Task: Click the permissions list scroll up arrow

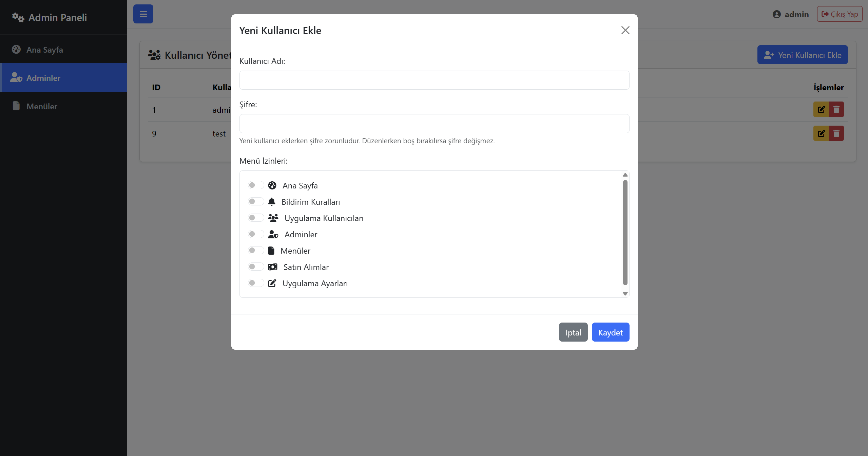Action: tap(625, 175)
